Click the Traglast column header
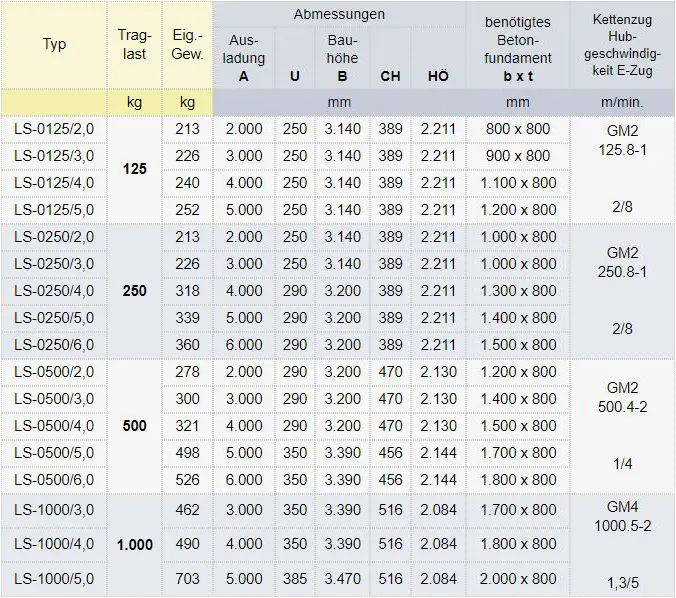The width and height of the screenshot is (676, 598). tap(134, 45)
